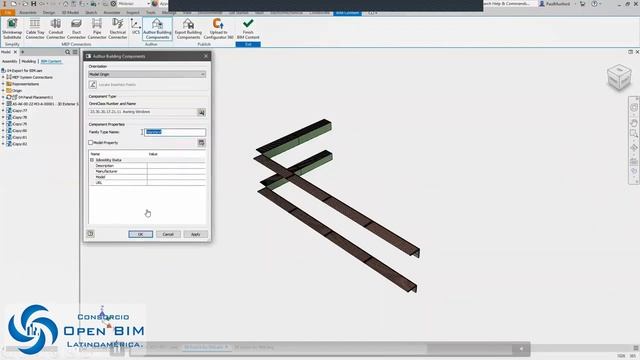Image resolution: width=640 pixels, height=360 pixels.
Task: Close the Author Building Components dialog
Action: tap(206, 56)
